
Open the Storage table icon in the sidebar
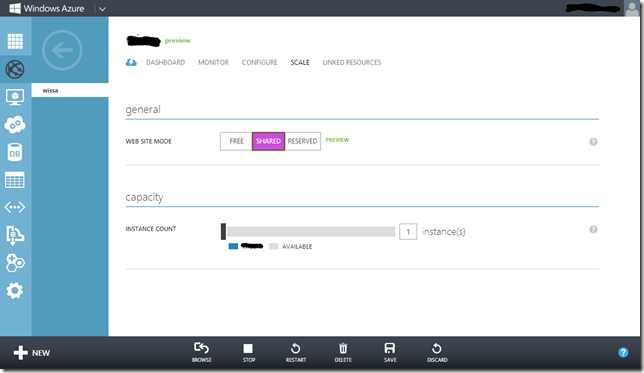pyautogui.click(x=15, y=180)
